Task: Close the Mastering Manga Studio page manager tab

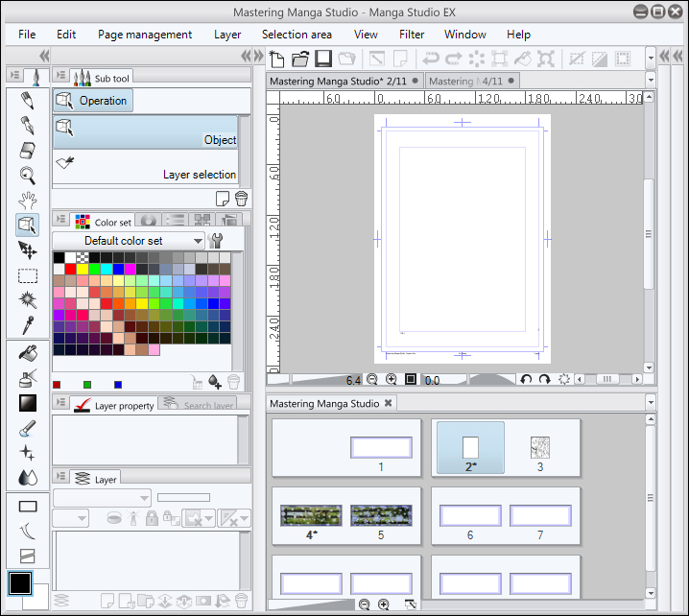Action: [388, 402]
